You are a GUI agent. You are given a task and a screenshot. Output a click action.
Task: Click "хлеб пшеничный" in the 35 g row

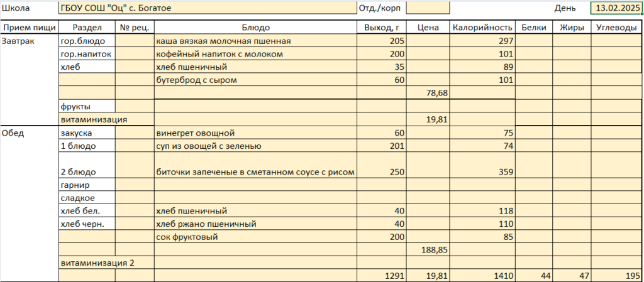pyautogui.click(x=255, y=67)
